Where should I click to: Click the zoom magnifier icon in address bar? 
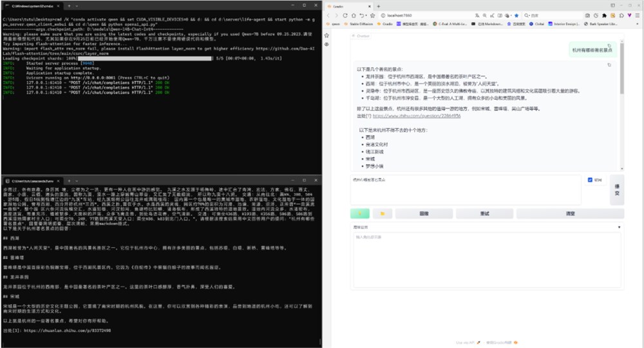click(485, 15)
